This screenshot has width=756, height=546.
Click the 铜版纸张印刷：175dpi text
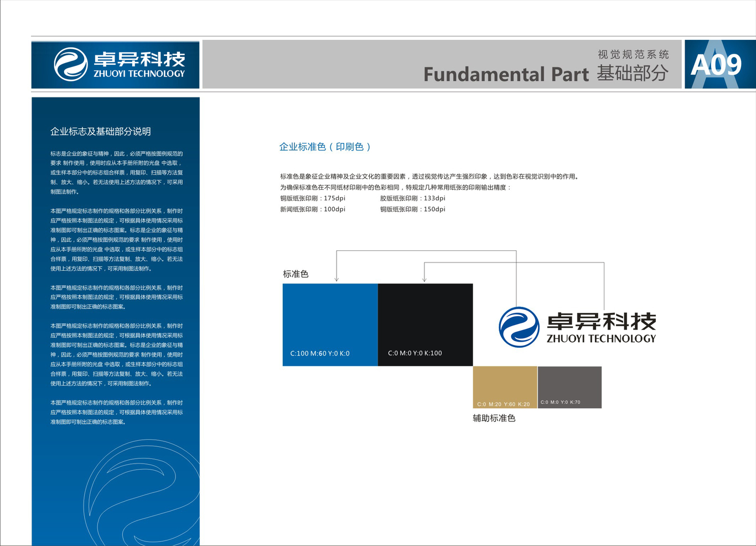tap(313, 198)
